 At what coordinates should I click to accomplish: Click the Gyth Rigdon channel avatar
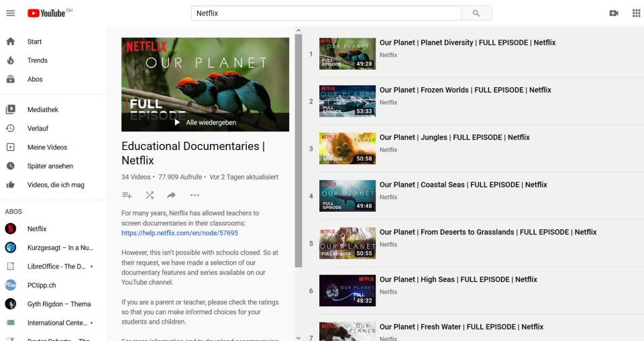[x=11, y=304]
